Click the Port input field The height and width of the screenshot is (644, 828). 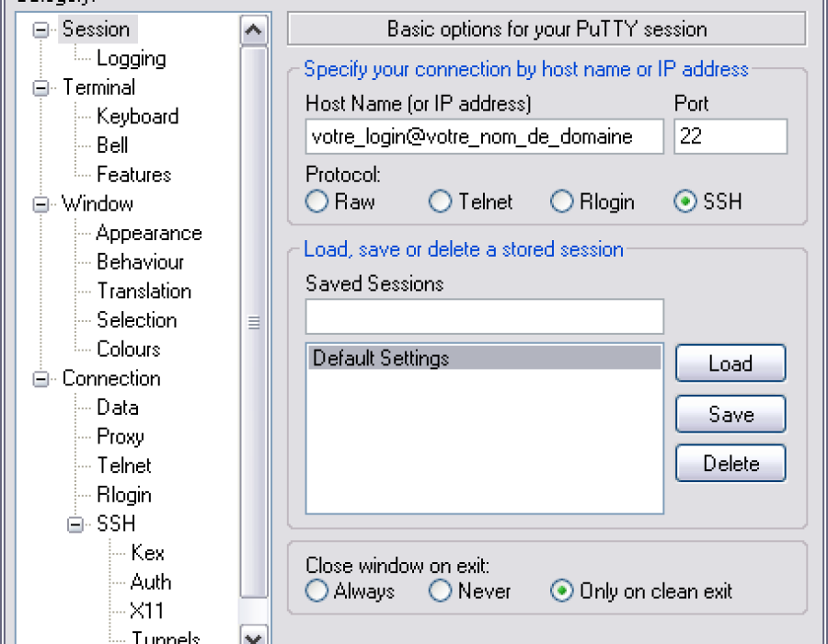click(730, 137)
